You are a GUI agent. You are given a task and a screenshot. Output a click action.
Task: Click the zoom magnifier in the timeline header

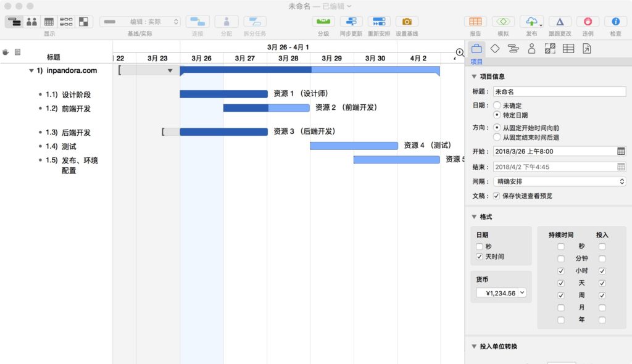point(460,53)
